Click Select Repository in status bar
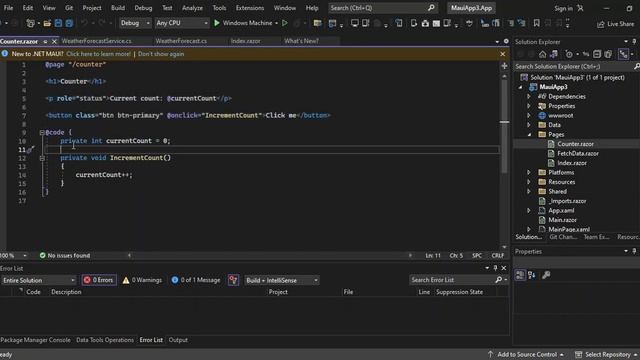Screen dimensions: 640x360 [x=605, y=354]
